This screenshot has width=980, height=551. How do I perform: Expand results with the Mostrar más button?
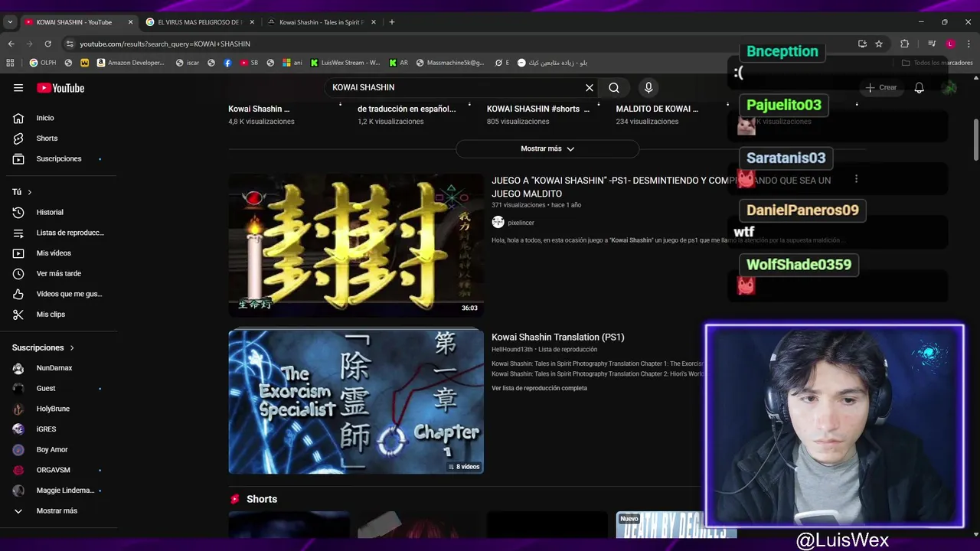click(547, 148)
